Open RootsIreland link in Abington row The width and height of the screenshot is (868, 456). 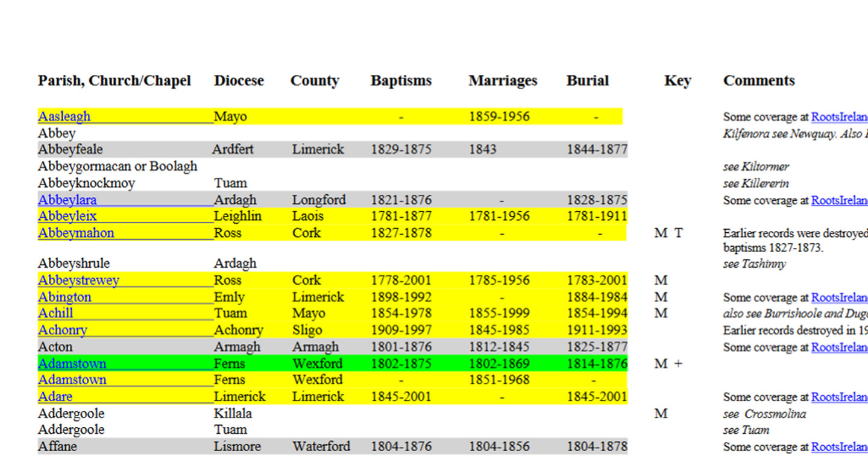[x=840, y=297]
